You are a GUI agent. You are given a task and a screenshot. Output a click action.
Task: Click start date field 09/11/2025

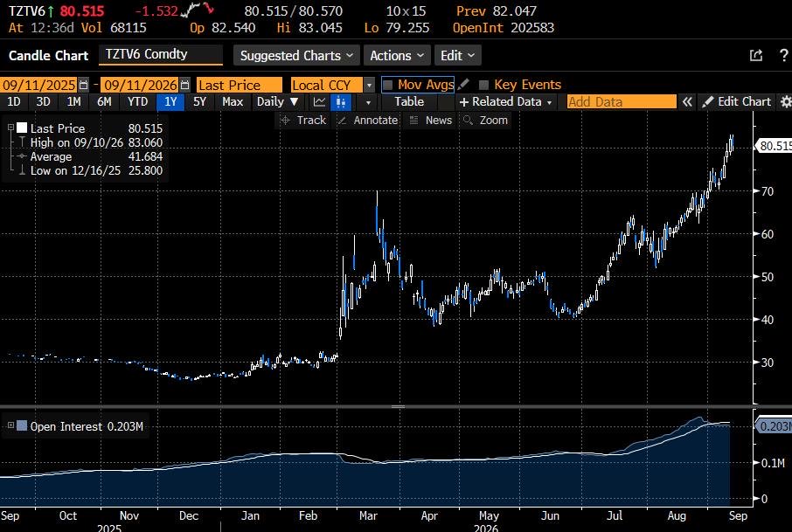(38, 85)
